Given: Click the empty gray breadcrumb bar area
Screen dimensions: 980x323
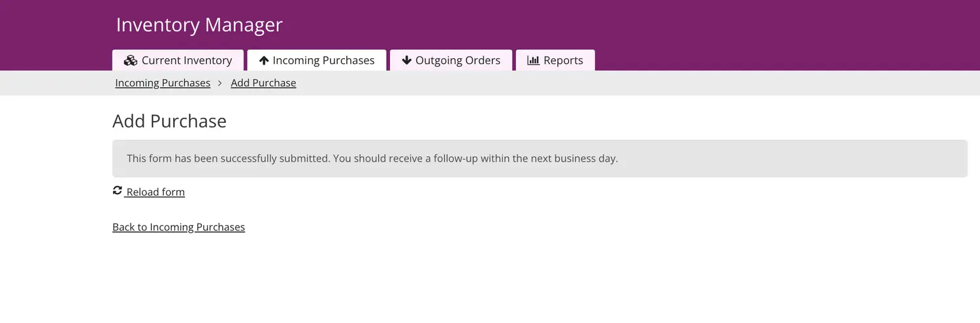Looking at the screenshot, I should [x=588, y=83].
